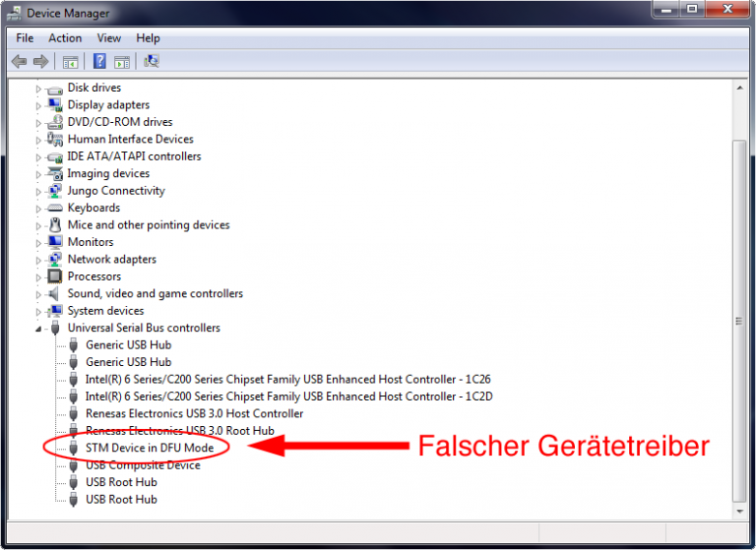Click the scrollbar down arrow

tap(739, 512)
